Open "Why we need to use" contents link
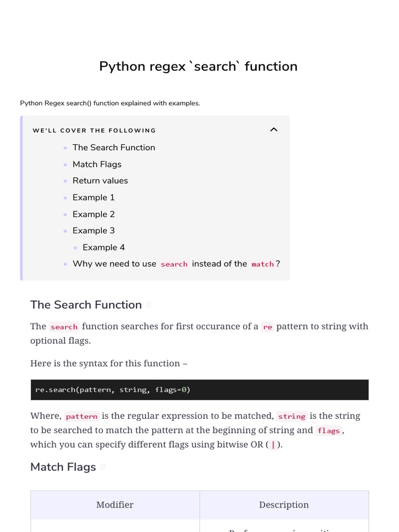 pyautogui.click(x=114, y=264)
